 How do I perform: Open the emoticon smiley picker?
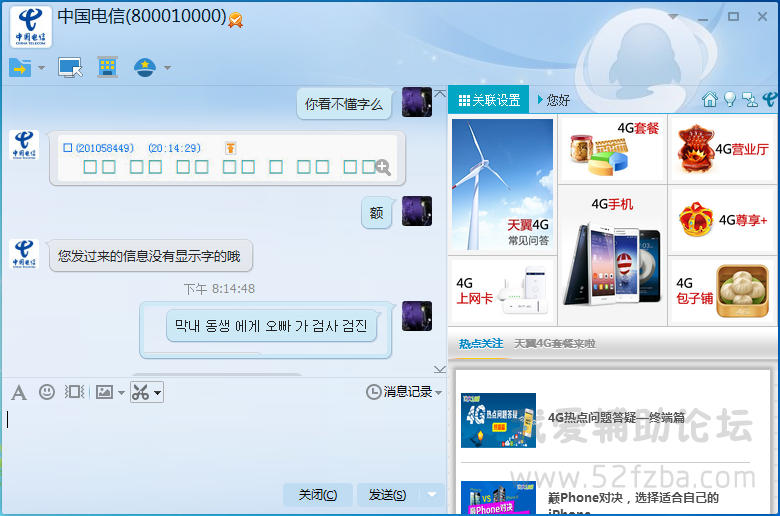[47, 392]
